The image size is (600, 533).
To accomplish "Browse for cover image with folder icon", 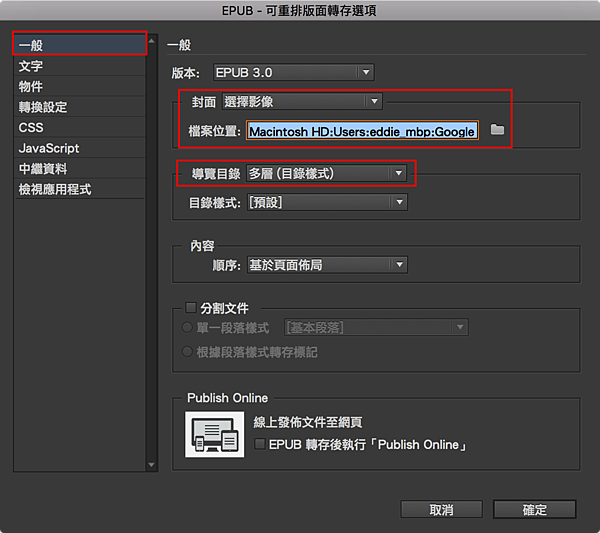I will (x=497, y=129).
